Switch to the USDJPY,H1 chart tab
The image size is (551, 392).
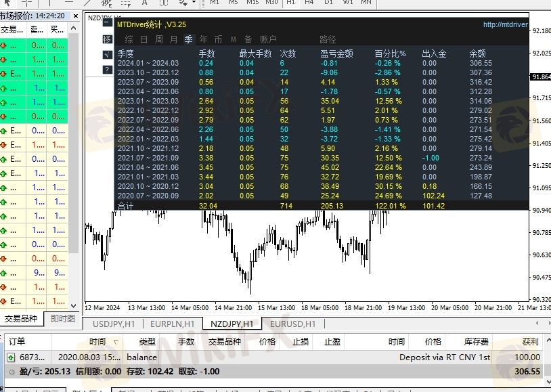115,324
